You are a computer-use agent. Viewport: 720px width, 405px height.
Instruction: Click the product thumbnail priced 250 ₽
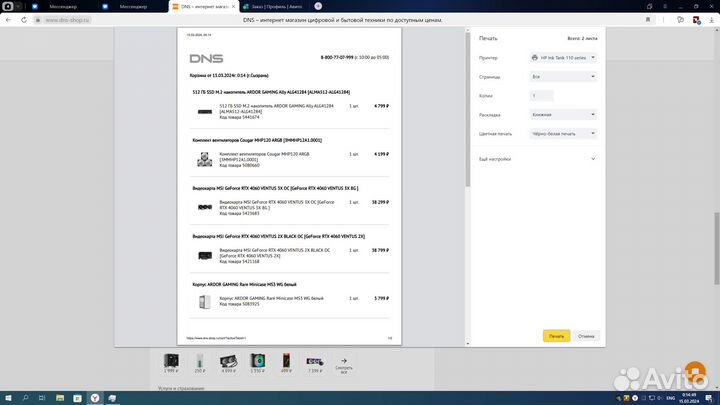[199, 361]
